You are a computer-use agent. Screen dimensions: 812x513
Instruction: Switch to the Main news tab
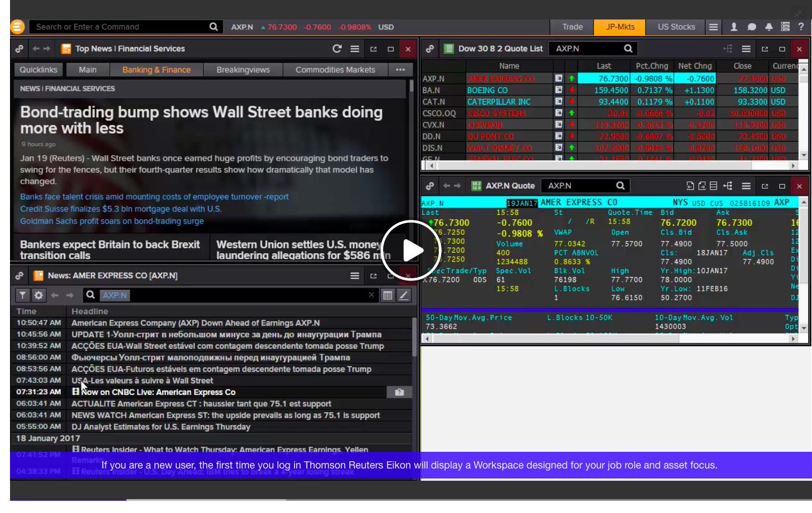click(x=87, y=70)
